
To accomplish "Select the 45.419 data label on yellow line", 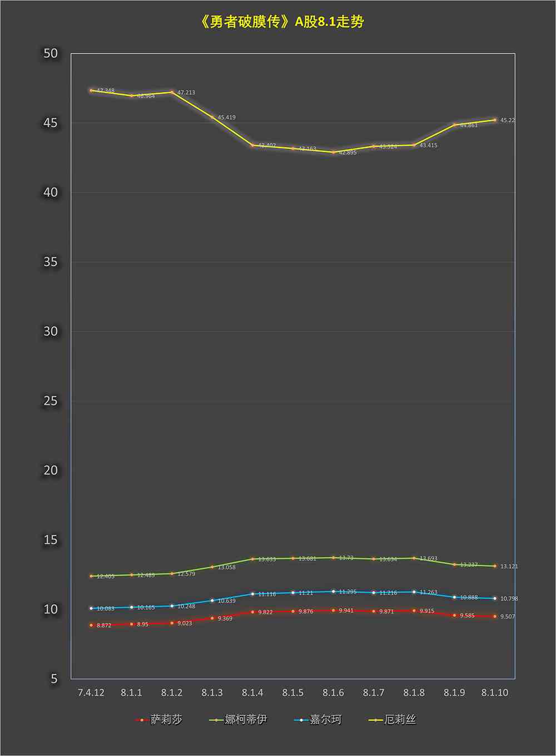I will pos(226,117).
